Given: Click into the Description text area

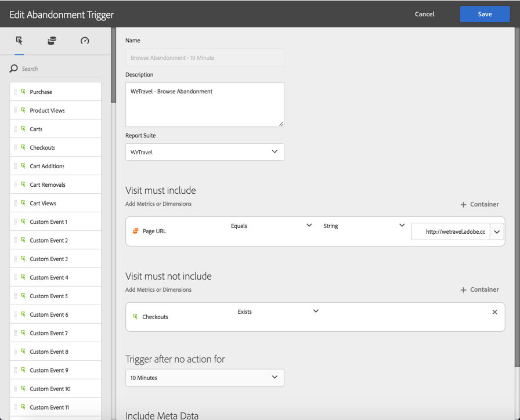Looking at the screenshot, I should pos(205,105).
